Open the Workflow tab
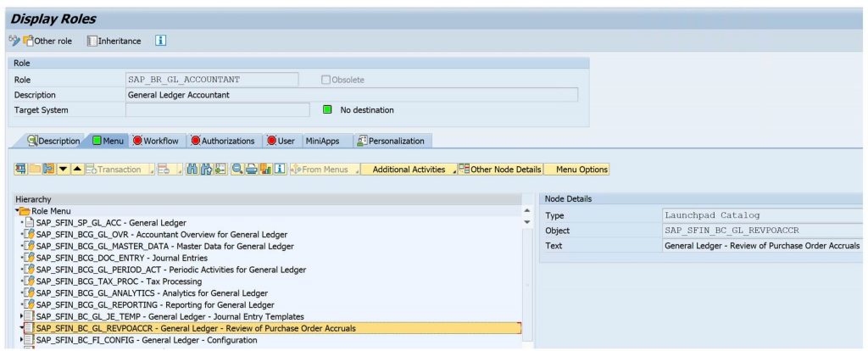This screenshot has width=868, height=351. click(156, 142)
